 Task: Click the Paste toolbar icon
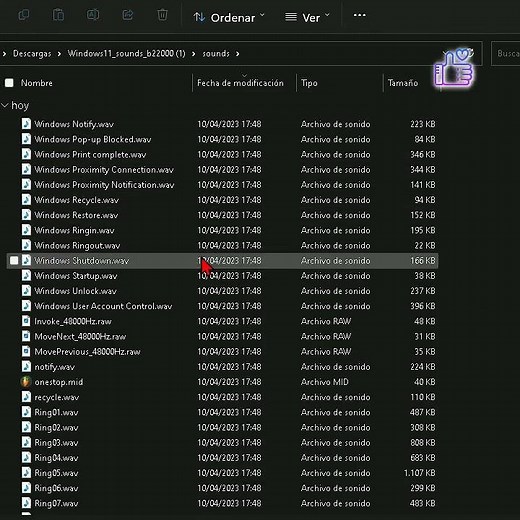[58, 15]
